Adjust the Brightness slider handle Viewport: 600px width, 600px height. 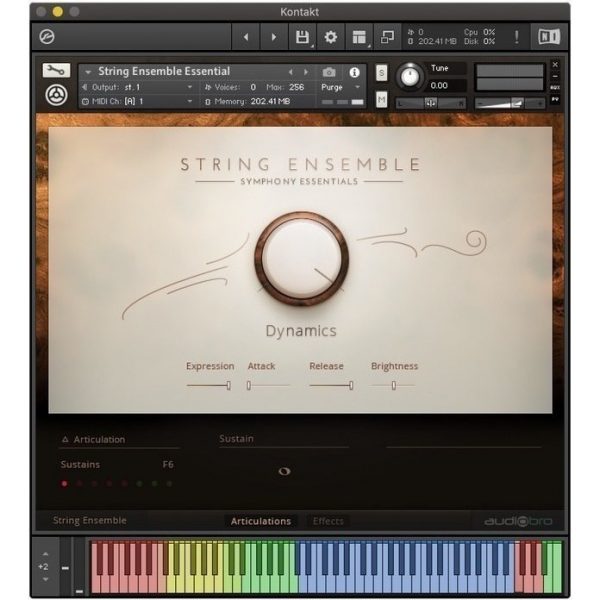coord(394,386)
